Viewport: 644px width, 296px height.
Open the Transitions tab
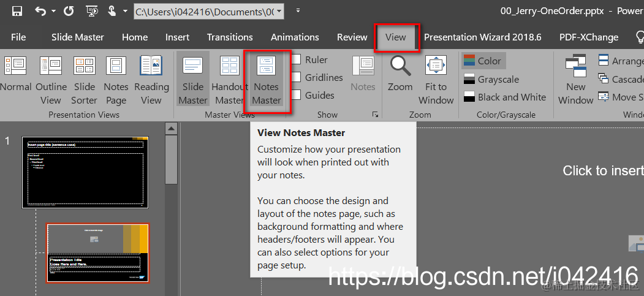coord(230,37)
